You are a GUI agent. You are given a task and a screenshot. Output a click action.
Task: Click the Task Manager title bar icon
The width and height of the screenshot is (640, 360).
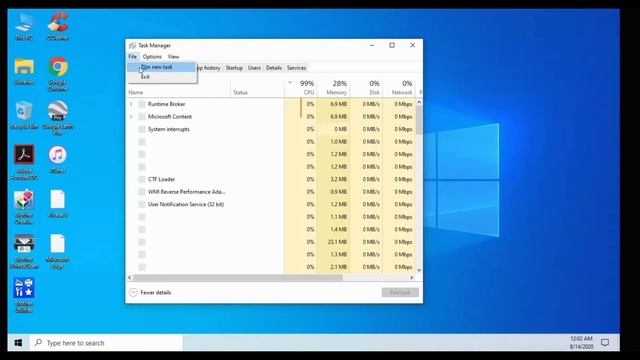coord(132,45)
